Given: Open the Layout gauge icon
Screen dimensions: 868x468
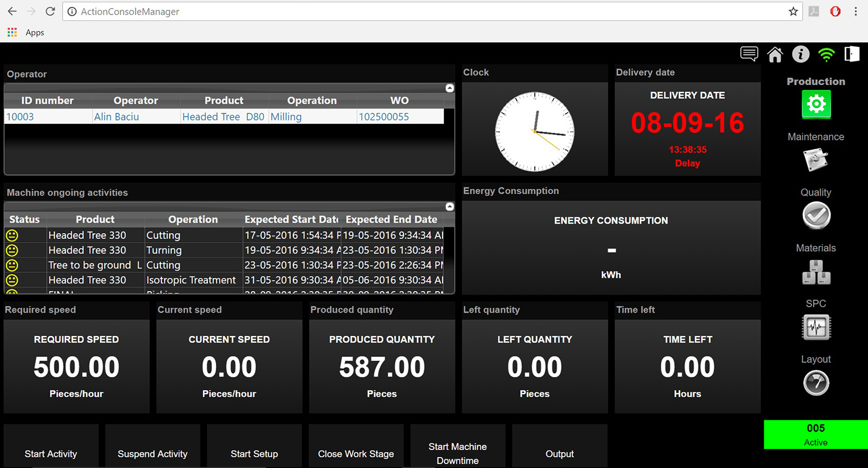Looking at the screenshot, I should pos(816,382).
